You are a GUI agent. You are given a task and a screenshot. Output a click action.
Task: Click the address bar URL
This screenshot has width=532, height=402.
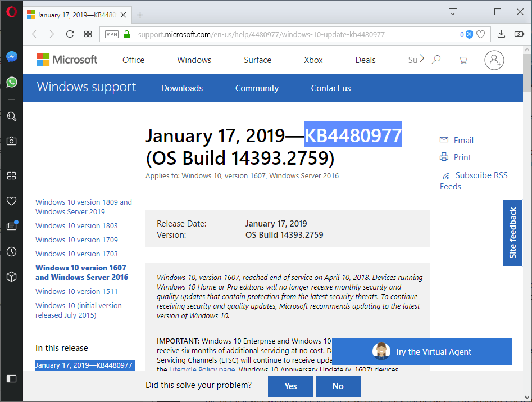click(x=261, y=35)
